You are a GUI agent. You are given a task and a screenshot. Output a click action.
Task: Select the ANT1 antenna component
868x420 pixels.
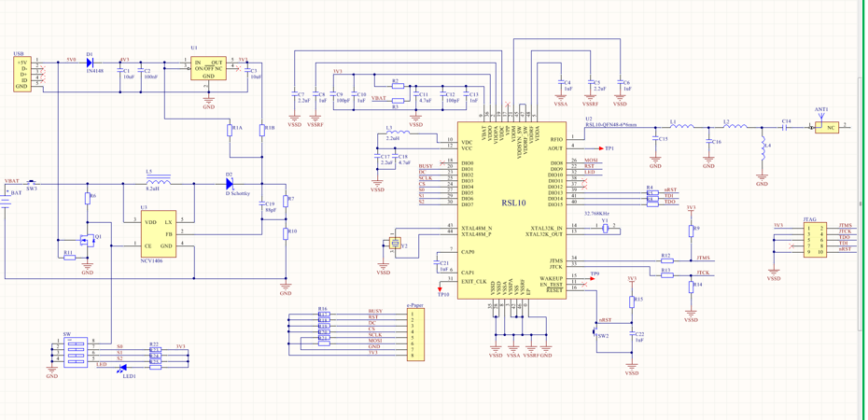825,127
